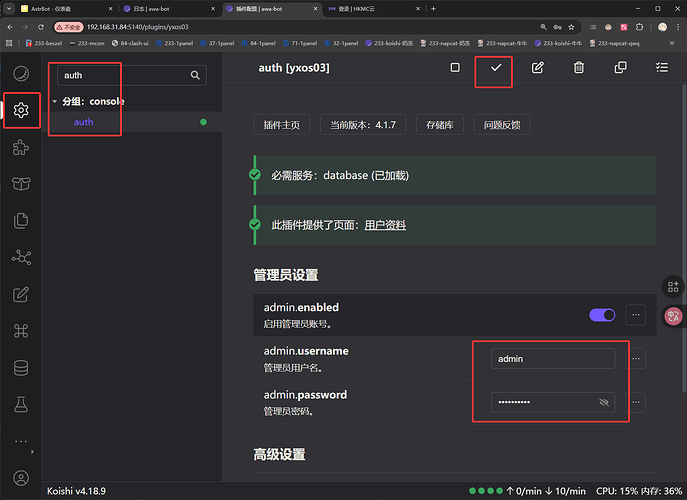Open the 用户资料 page link
The image size is (687, 500).
[x=385, y=225]
